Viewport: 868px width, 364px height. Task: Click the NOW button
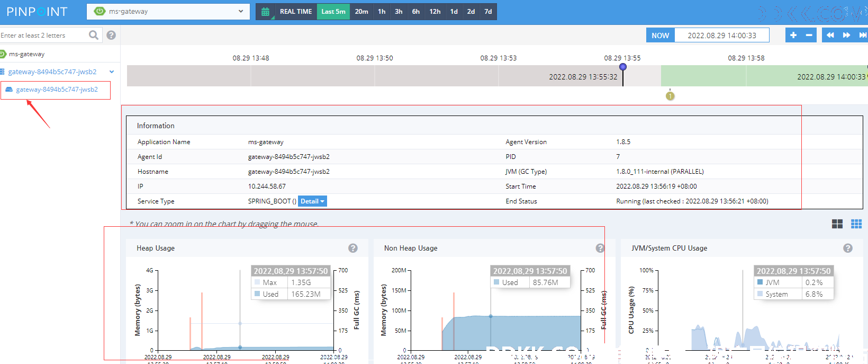(x=660, y=35)
